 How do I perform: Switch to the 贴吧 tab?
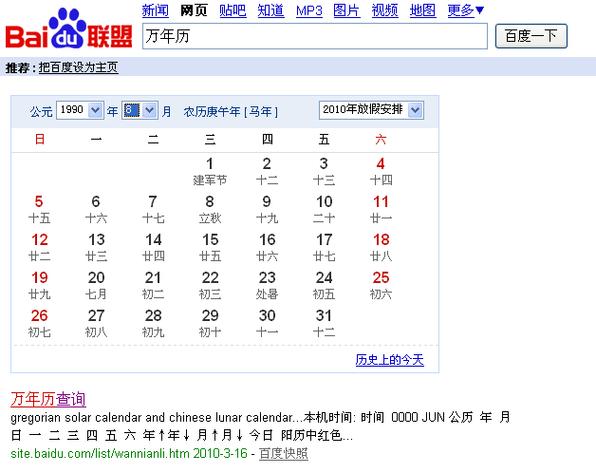coord(233,10)
